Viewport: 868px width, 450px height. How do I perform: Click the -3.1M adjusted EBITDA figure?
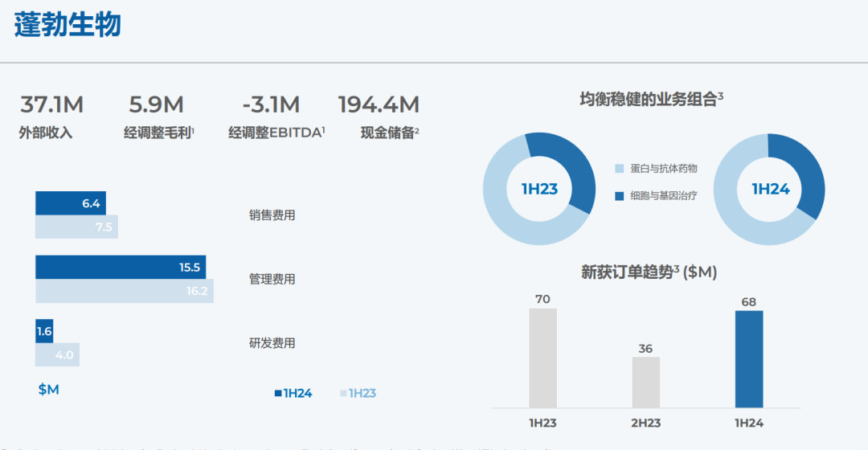pos(271,105)
